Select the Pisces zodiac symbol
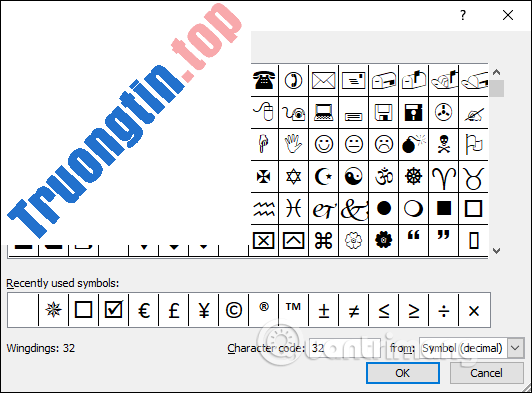532x393 pixels. click(293, 208)
